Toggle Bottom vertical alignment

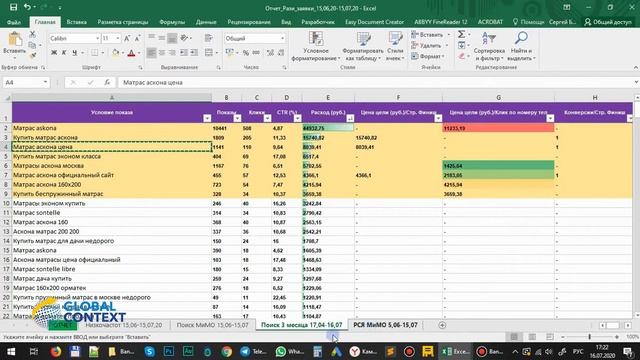tap(172, 38)
